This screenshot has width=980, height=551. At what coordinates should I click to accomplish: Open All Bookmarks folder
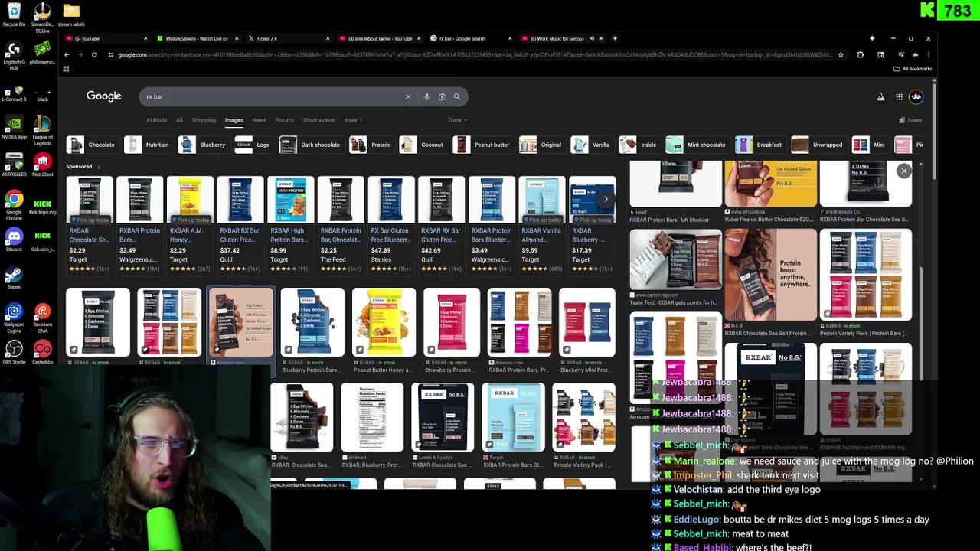[x=913, y=69]
